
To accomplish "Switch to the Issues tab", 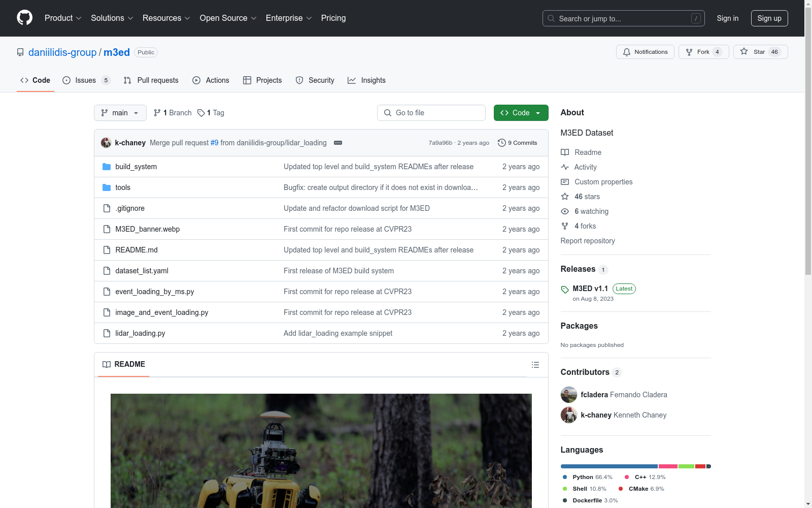I will [x=86, y=80].
